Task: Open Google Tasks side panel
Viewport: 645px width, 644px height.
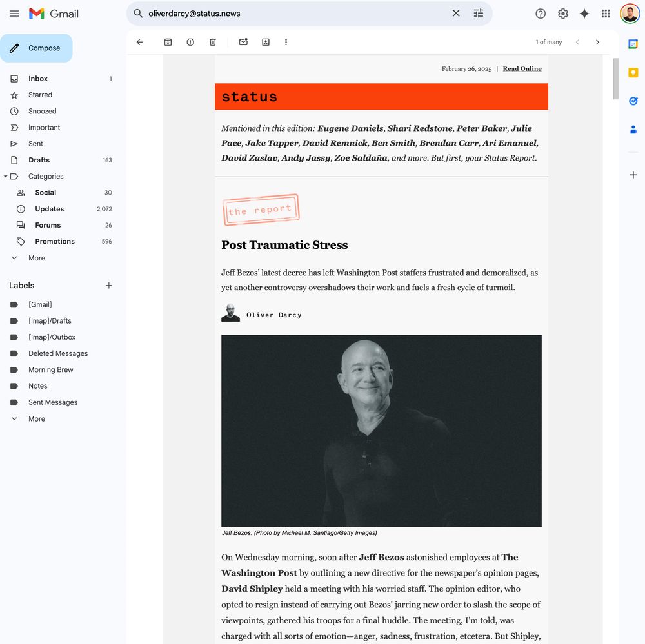Action: [633, 101]
